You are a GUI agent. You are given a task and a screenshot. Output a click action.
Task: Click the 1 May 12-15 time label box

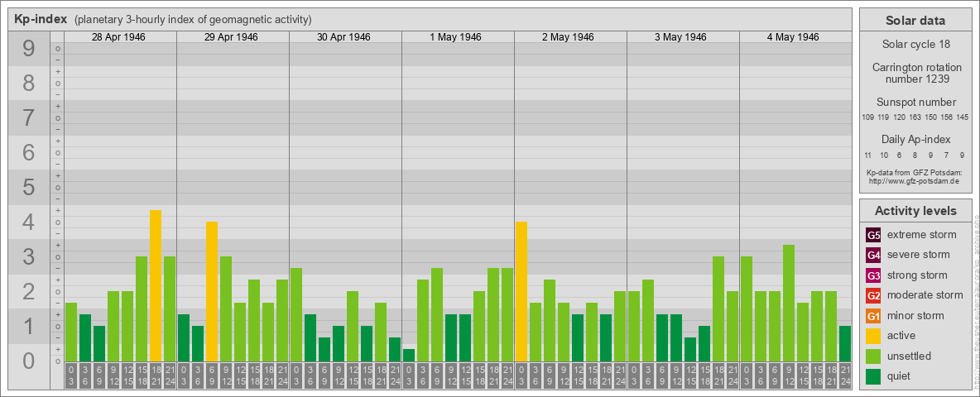click(465, 375)
